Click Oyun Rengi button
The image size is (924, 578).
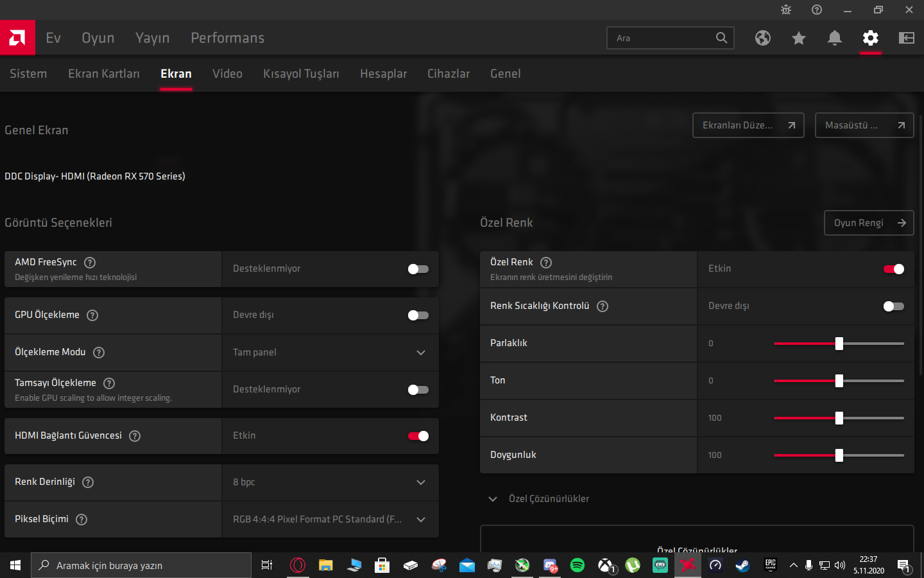869,223
